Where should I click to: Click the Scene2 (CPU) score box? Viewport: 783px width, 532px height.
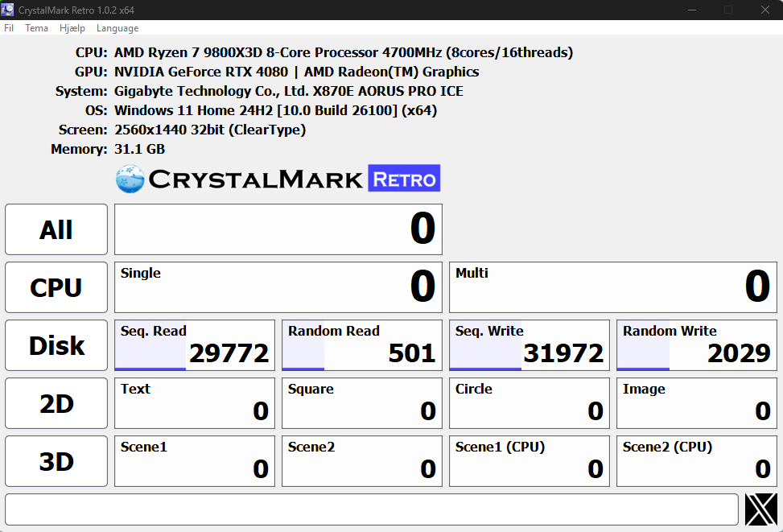[x=697, y=461]
